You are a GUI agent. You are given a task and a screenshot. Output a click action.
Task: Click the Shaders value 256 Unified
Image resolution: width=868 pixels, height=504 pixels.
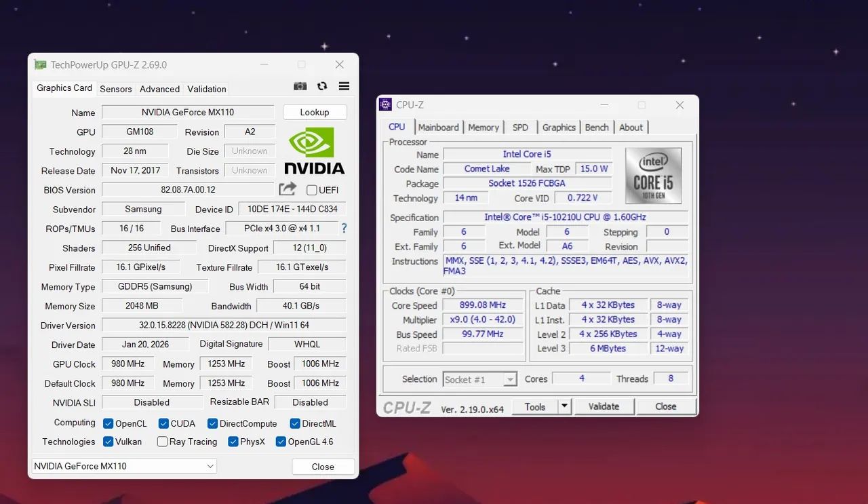[x=149, y=248]
